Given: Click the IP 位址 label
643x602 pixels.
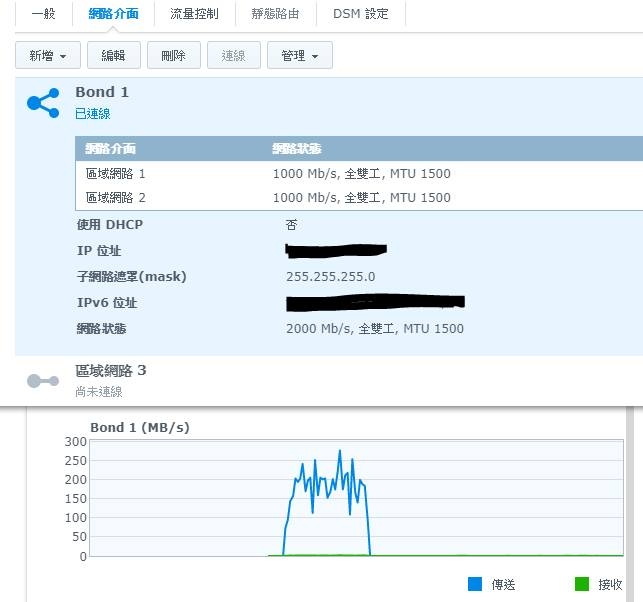Looking at the screenshot, I should 99,251.
